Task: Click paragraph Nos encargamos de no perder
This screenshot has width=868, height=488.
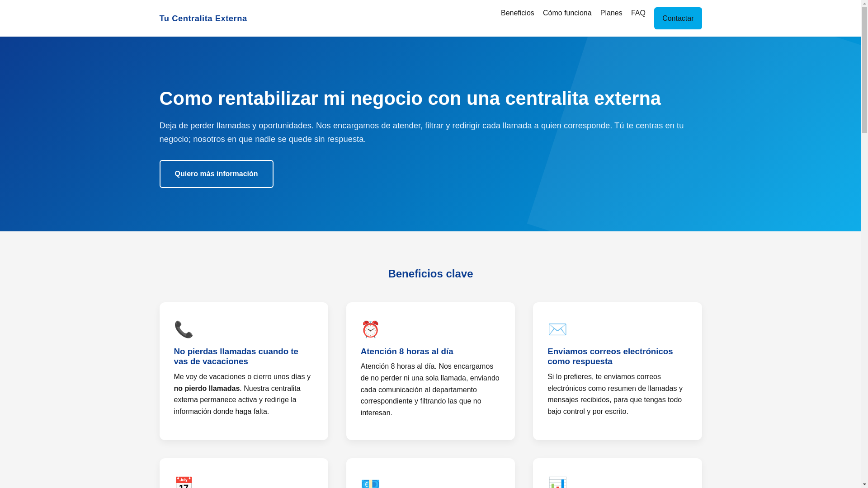Action: (x=430, y=389)
